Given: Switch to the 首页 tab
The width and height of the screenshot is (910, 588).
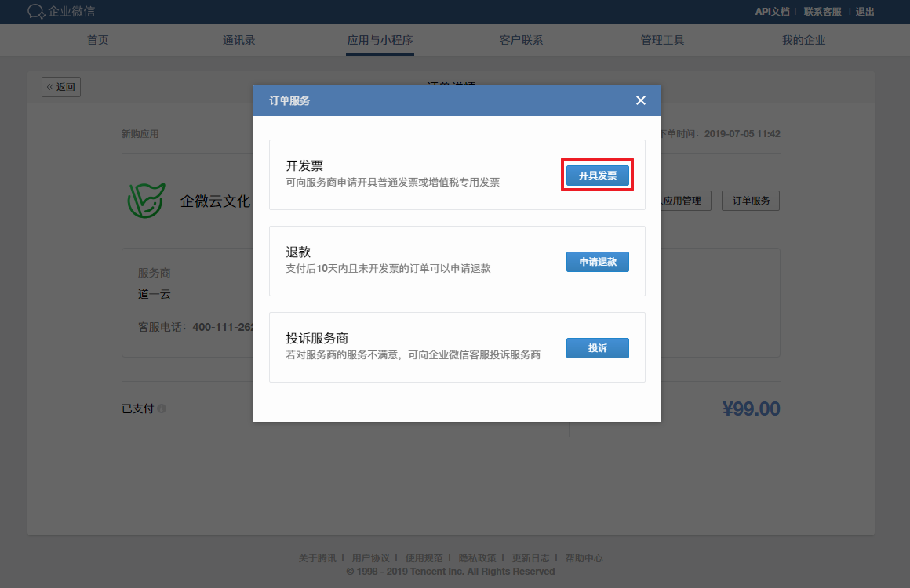Looking at the screenshot, I should coord(98,41).
